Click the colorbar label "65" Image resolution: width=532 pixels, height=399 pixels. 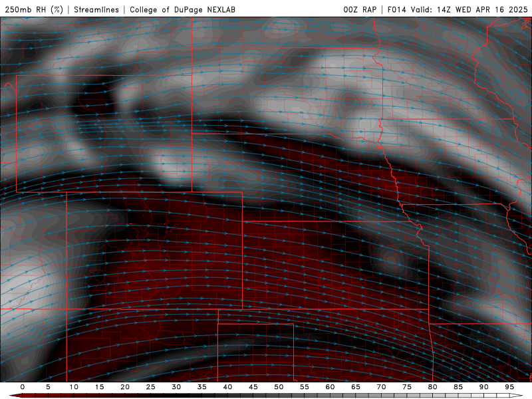[x=356, y=387]
